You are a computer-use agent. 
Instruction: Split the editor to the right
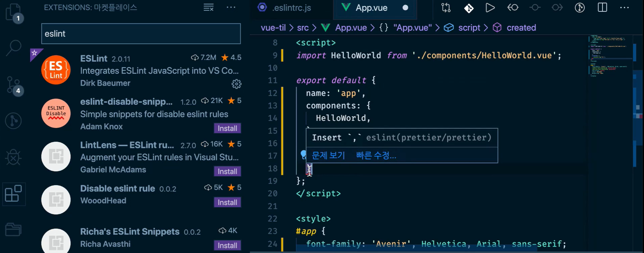tap(602, 8)
